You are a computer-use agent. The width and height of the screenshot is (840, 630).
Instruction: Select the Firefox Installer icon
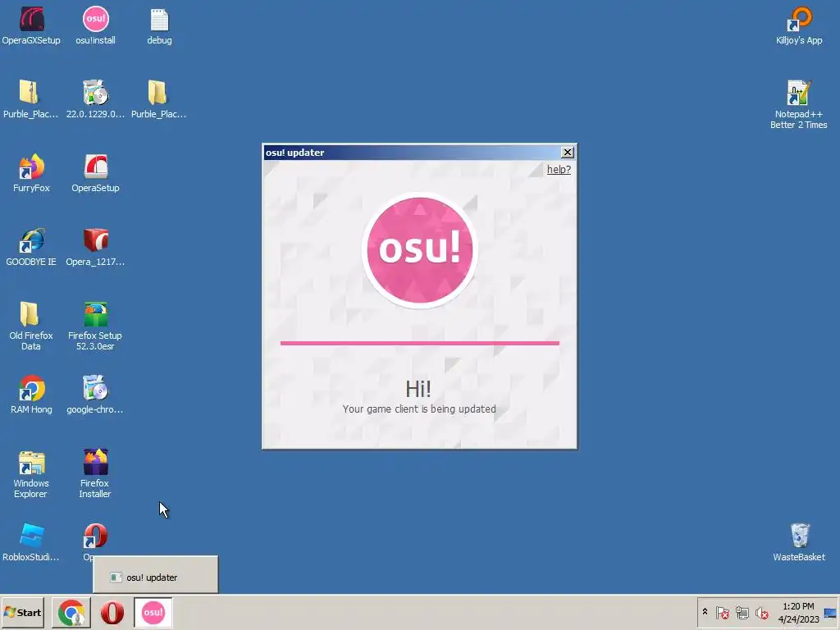[x=95, y=474]
